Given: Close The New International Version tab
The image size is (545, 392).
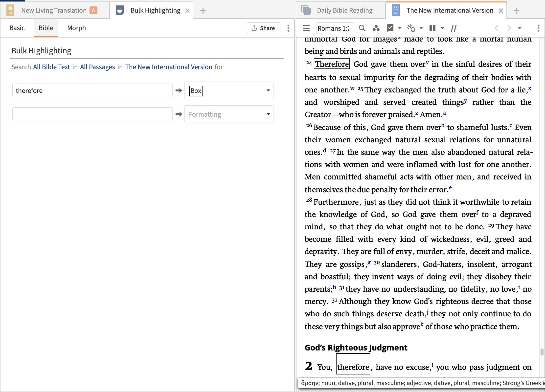Looking at the screenshot, I should pyautogui.click(x=501, y=11).
